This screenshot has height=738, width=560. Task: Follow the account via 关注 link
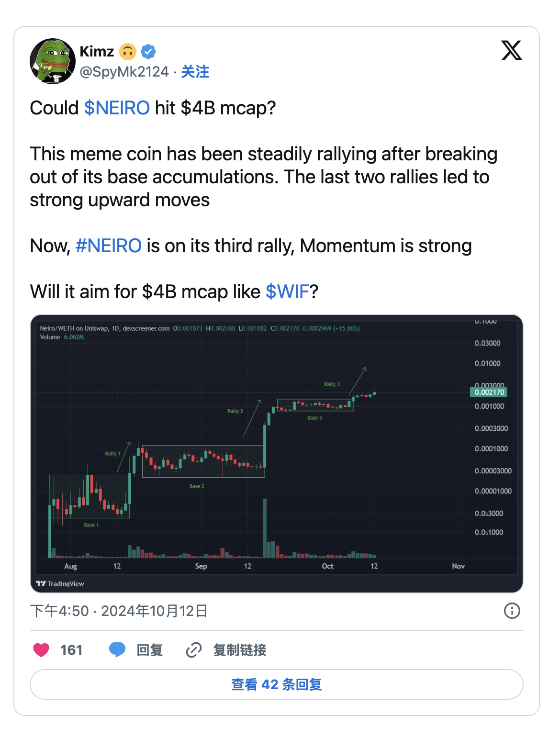tap(195, 72)
